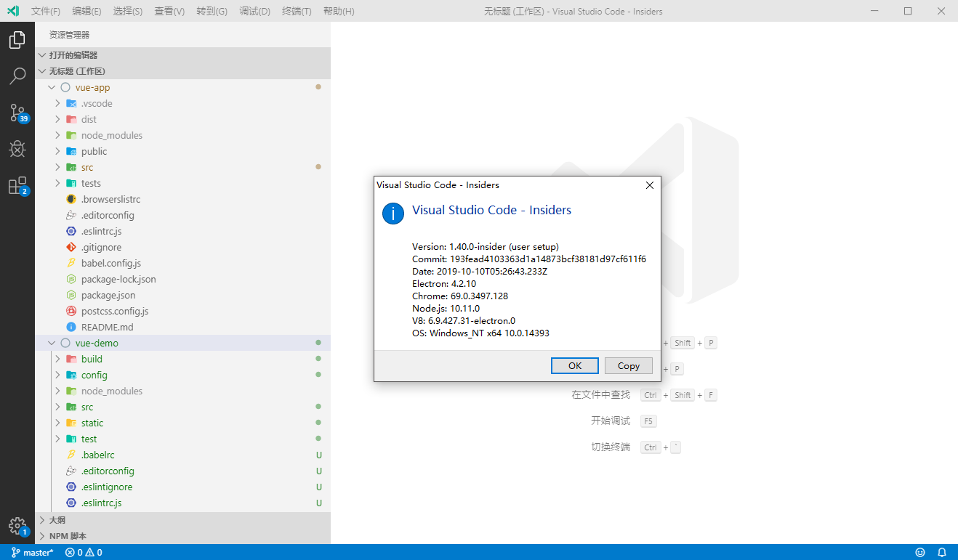Open the Run and Debug view

pos(17,149)
